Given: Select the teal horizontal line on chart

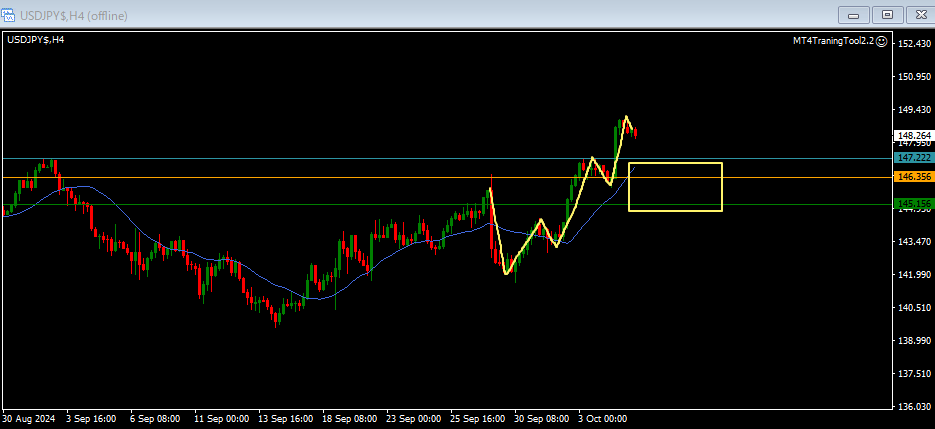Looking at the screenshot, I should [300, 158].
